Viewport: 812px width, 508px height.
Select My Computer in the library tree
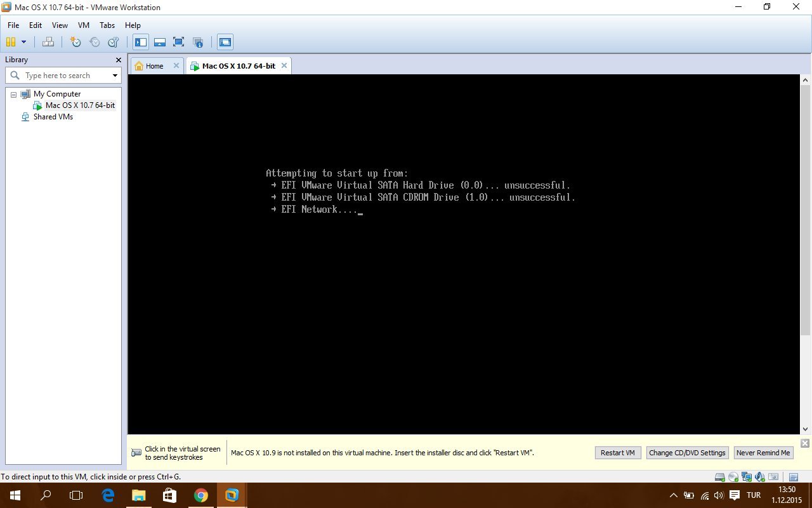pyautogui.click(x=56, y=94)
